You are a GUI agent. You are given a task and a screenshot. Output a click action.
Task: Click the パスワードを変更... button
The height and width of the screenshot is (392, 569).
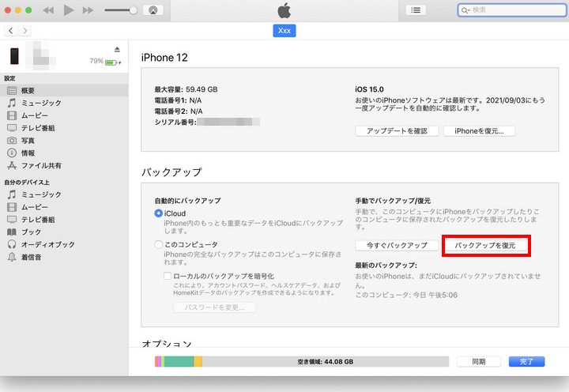214,307
